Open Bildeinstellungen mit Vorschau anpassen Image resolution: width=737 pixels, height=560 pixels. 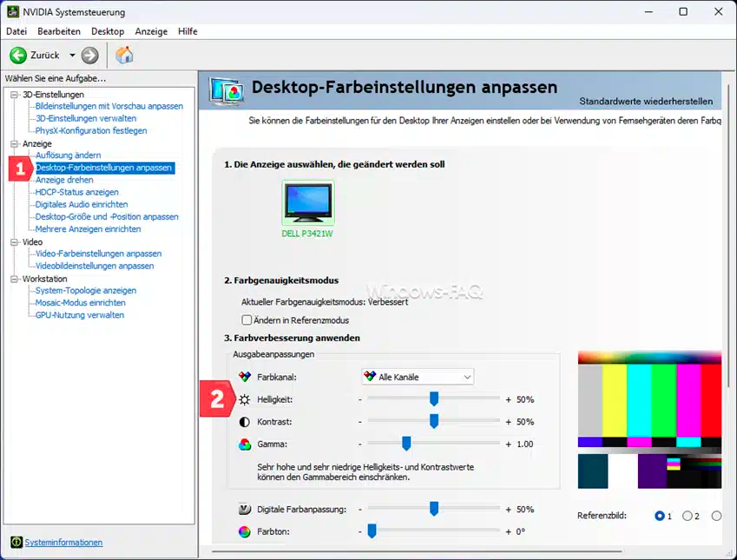109,106
